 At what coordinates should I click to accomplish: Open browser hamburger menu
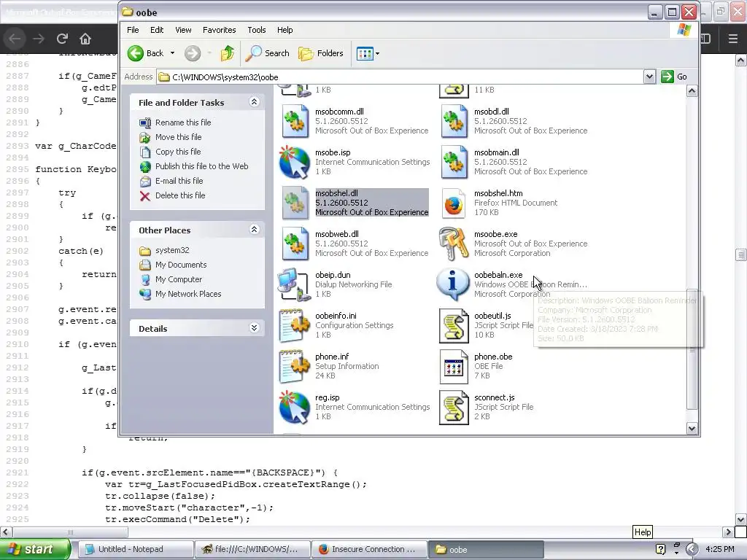732,39
